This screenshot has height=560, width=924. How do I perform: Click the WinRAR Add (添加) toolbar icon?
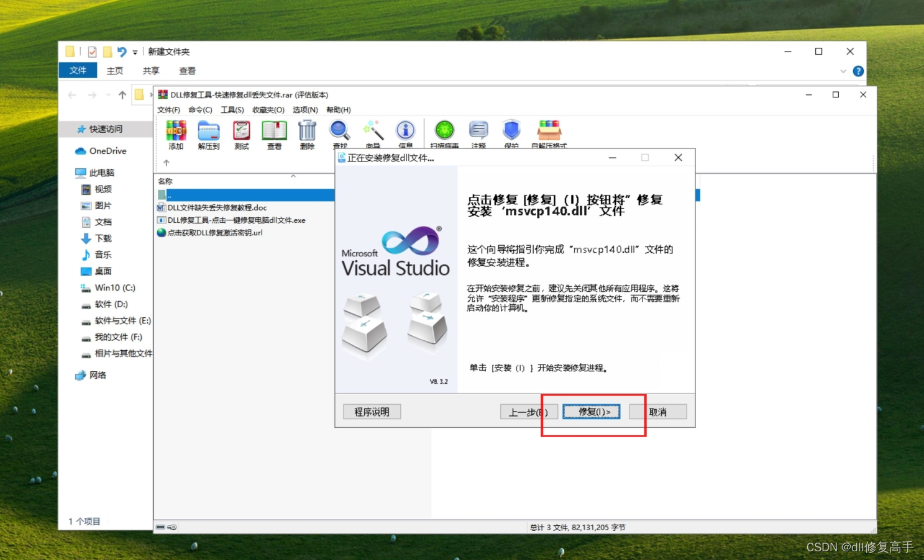[176, 131]
